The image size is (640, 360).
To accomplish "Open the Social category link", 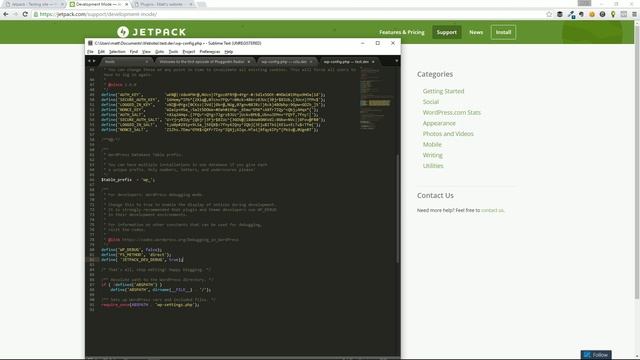I will click(x=431, y=102).
